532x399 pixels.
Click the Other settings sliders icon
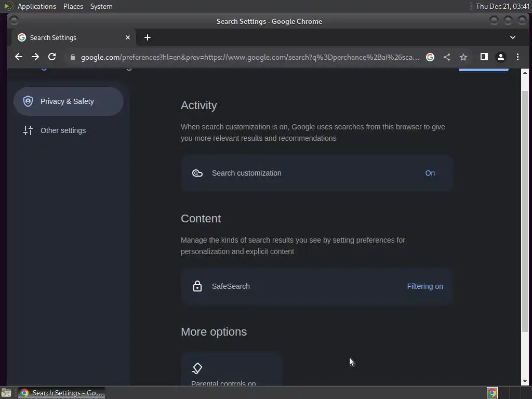[28, 130]
